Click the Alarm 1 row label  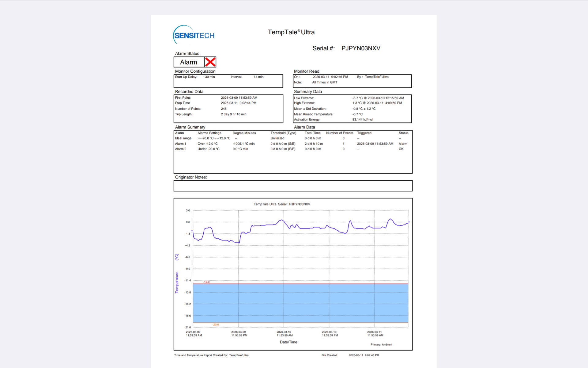[x=180, y=144]
